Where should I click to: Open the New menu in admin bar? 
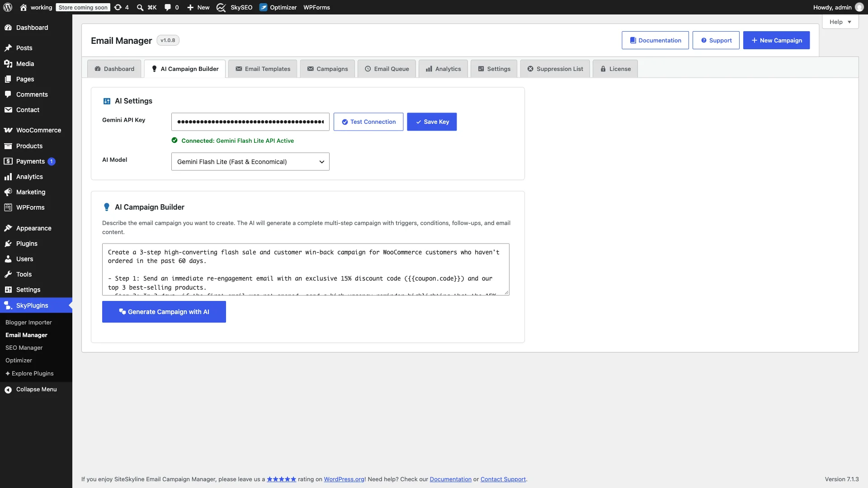(198, 7)
